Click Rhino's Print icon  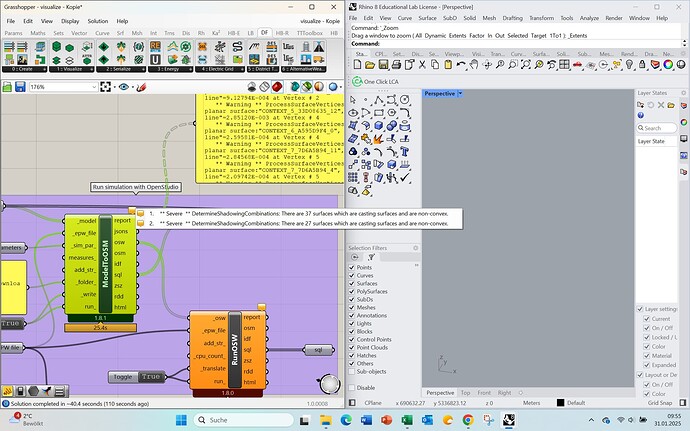pyautogui.click(x=396, y=65)
